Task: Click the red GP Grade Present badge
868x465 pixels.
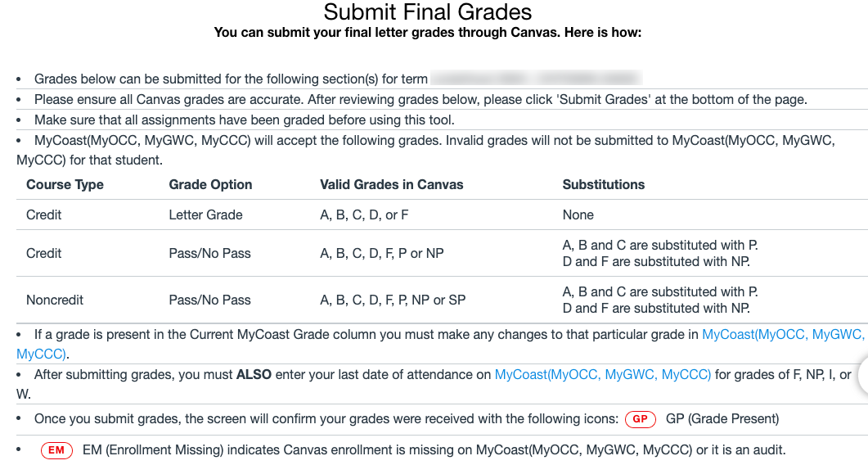Action: (x=640, y=419)
